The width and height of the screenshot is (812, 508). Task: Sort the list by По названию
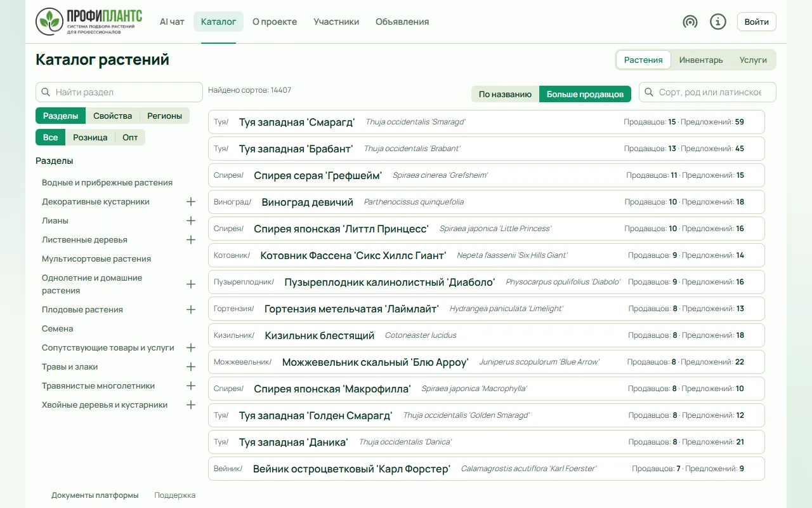(505, 94)
